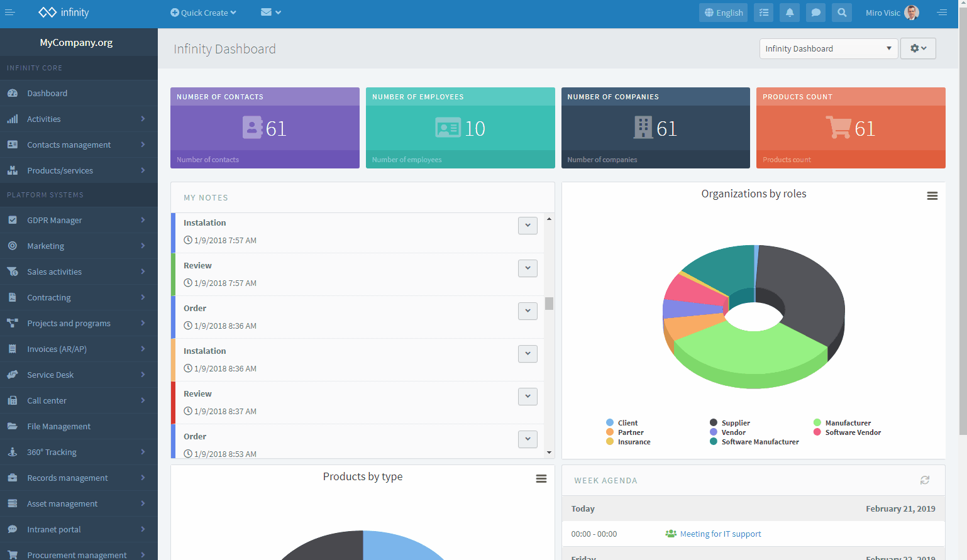The height and width of the screenshot is (560, 967).
Task: Click the Sales activities funnel icon
Action: pos(13,272)
